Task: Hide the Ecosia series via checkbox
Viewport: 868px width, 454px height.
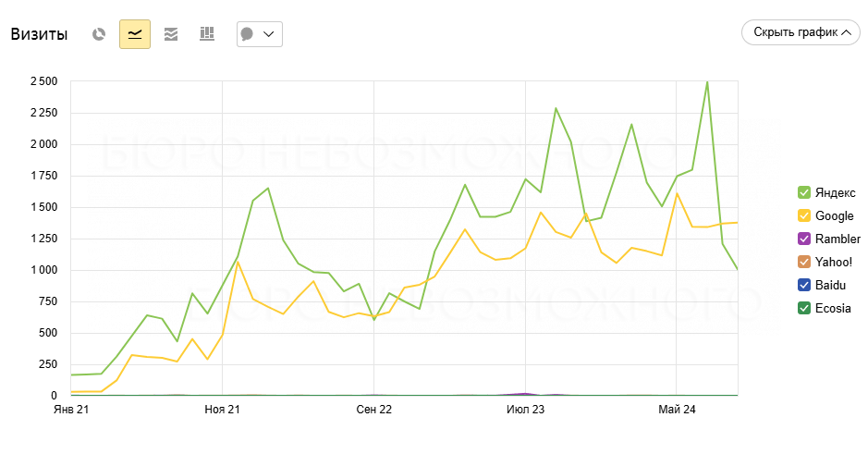Action: [x=804, y=308]
